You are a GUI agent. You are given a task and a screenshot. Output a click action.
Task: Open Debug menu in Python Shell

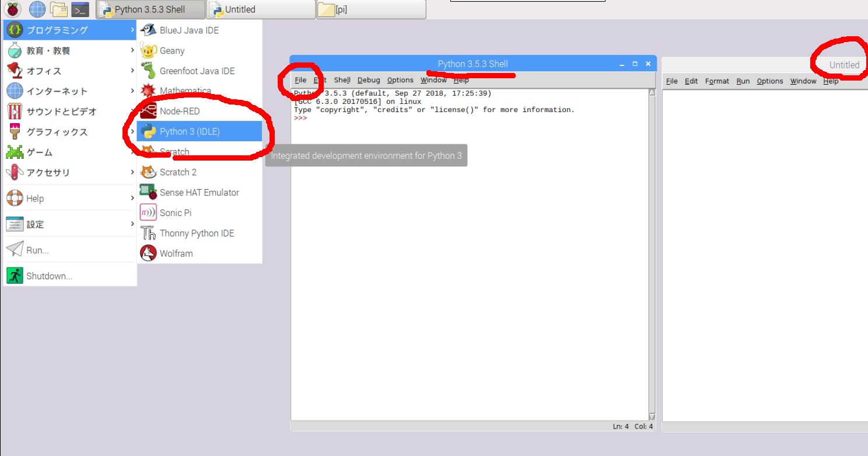(x=369, y=80)
